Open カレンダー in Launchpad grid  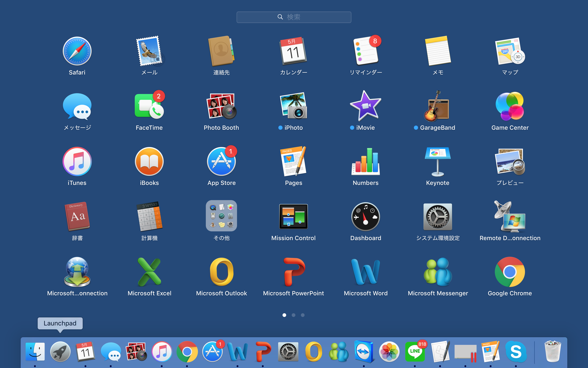click(x=294, y=51)
